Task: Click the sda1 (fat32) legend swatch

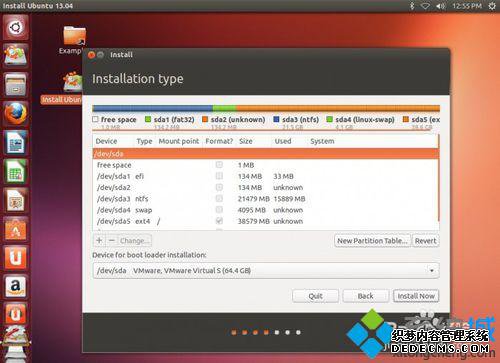Action: click(x=148, y=119)
